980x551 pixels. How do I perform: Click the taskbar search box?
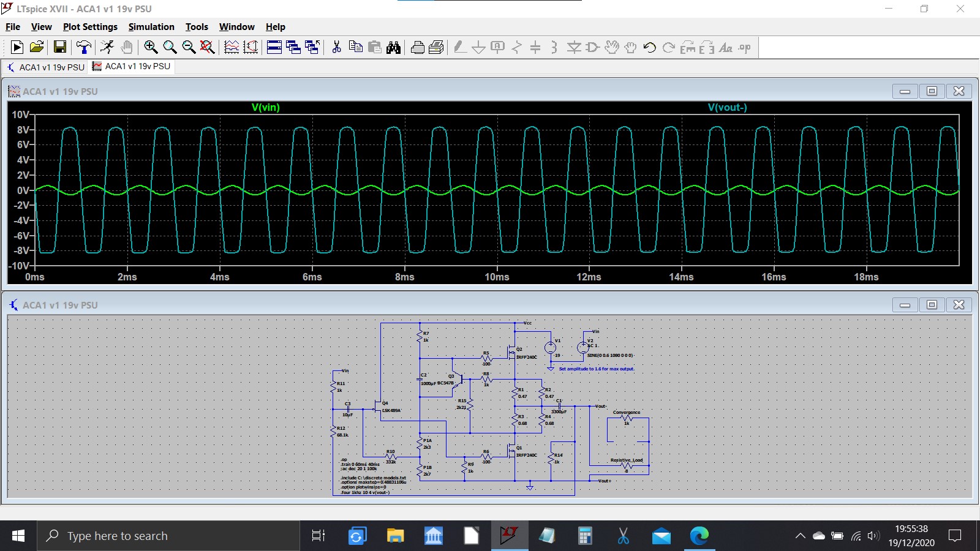pos(168,536)
